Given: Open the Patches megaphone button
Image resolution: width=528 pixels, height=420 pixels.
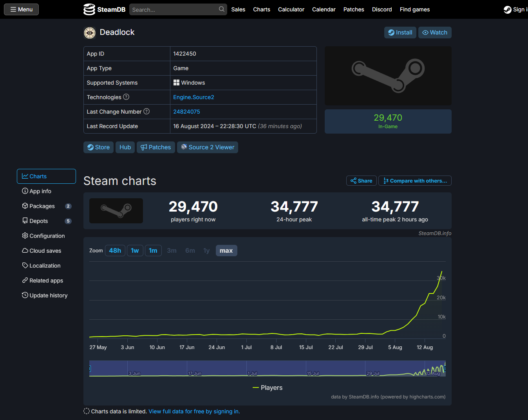Looking at the screenshot, I should coord(156,147).
